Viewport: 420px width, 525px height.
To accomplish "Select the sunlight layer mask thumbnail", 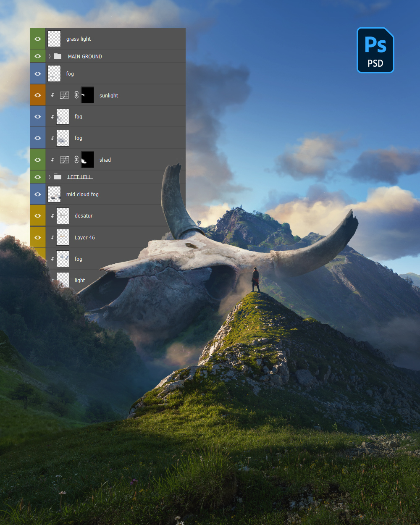I will point(87,95).
